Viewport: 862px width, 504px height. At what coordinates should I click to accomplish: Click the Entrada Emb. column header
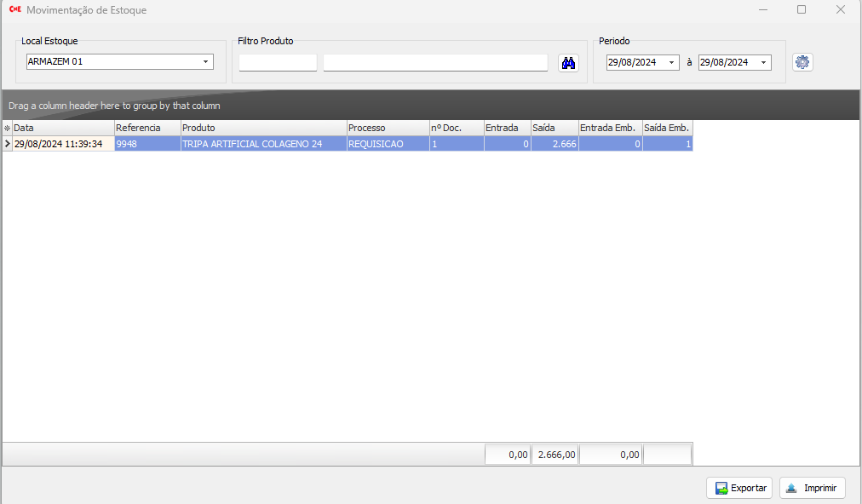coord(610,128)
